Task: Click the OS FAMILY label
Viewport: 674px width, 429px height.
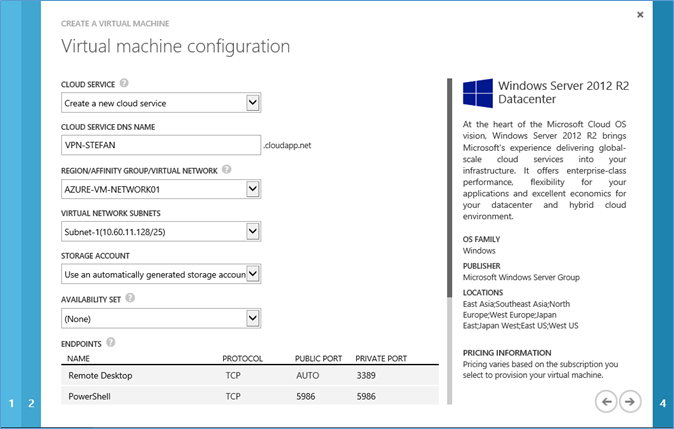Action: [481, 239]
